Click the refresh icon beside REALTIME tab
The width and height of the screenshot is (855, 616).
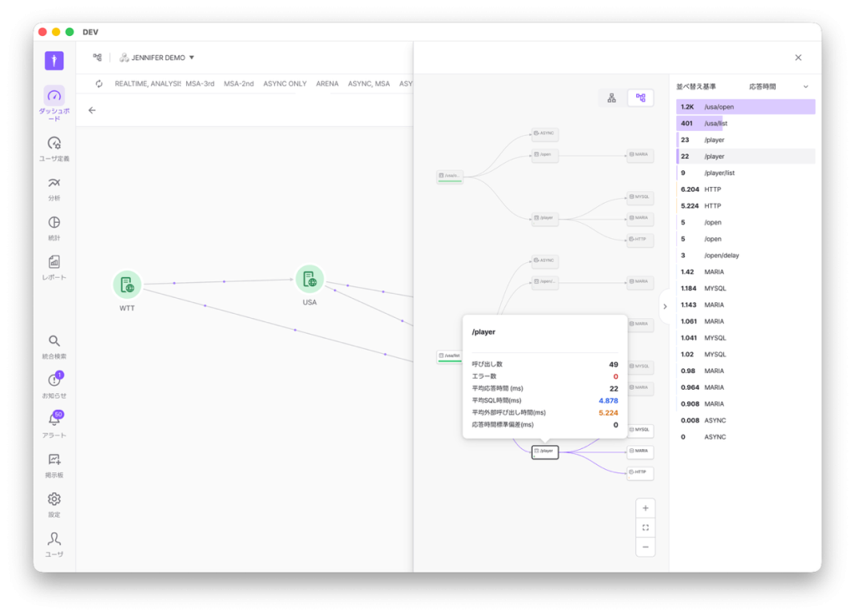99,83
